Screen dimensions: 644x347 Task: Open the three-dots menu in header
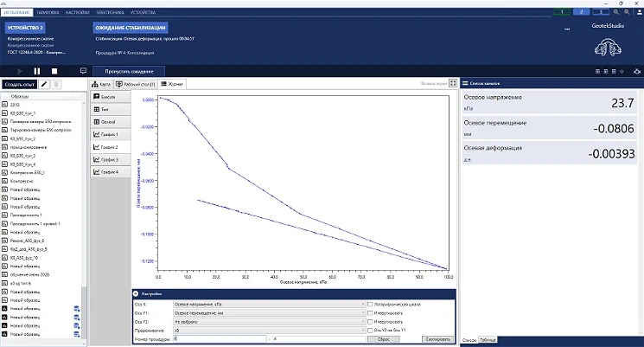[567, 29]
